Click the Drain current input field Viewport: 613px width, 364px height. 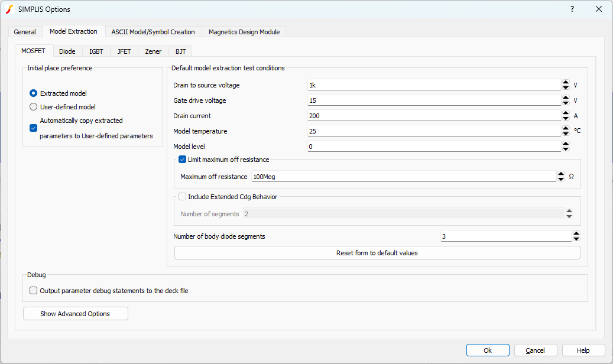pyautogui.click(x=433, y=116)
